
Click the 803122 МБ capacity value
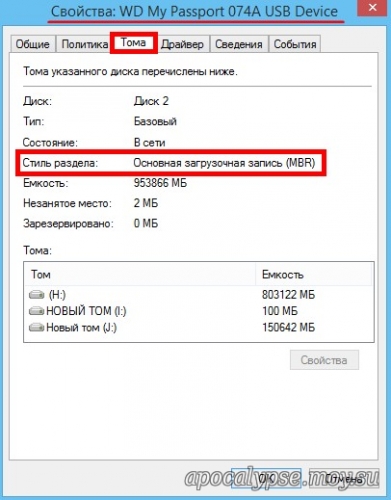[288, 295]
